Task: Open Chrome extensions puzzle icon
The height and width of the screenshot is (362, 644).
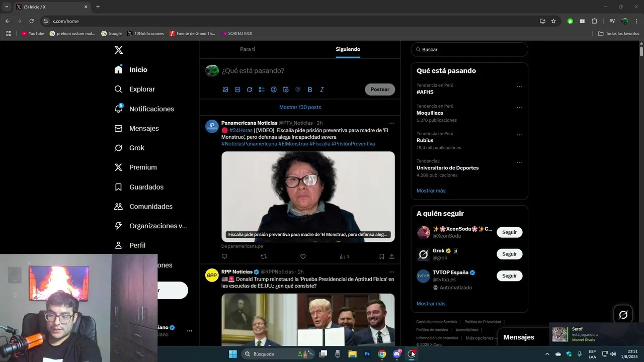Action: [x=594, y=21]
